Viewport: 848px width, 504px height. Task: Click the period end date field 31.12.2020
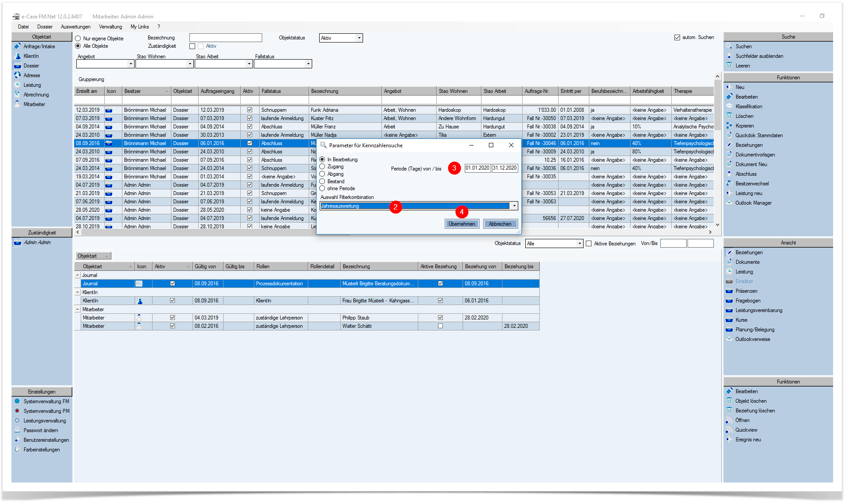[505, 168]
